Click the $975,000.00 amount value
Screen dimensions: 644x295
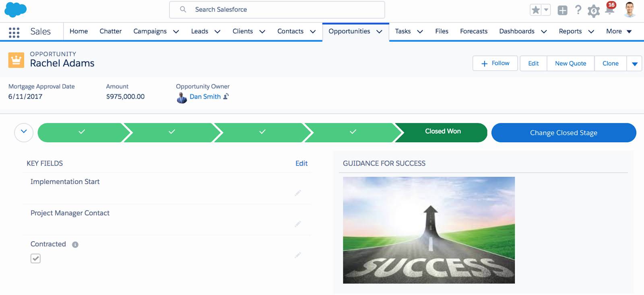click(125, 96)
